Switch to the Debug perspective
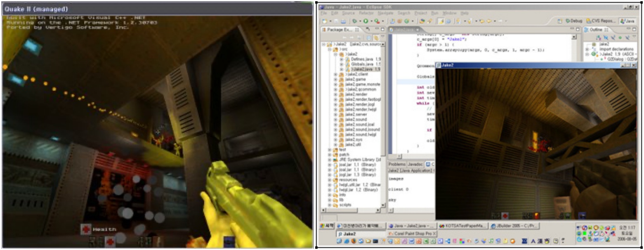 click(574, 21)
